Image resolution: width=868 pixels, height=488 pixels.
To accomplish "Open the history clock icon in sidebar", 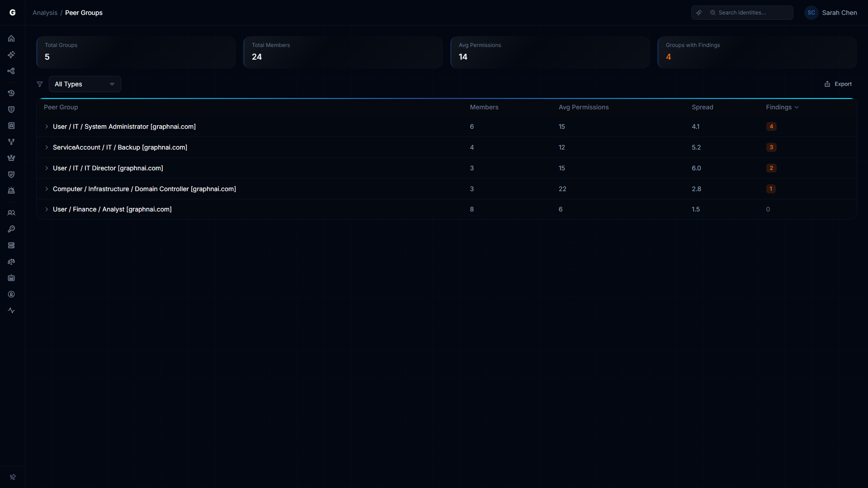I will (x=11, y=93).
